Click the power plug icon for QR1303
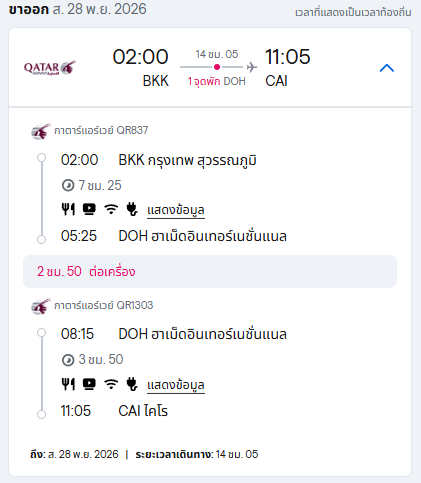Image resolution: width=421 pixels, height=483 pixels. click(x=132, y=384)
